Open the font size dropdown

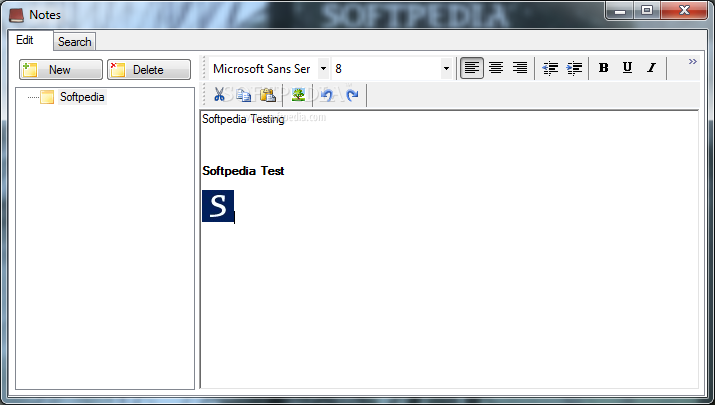[446, 69]
